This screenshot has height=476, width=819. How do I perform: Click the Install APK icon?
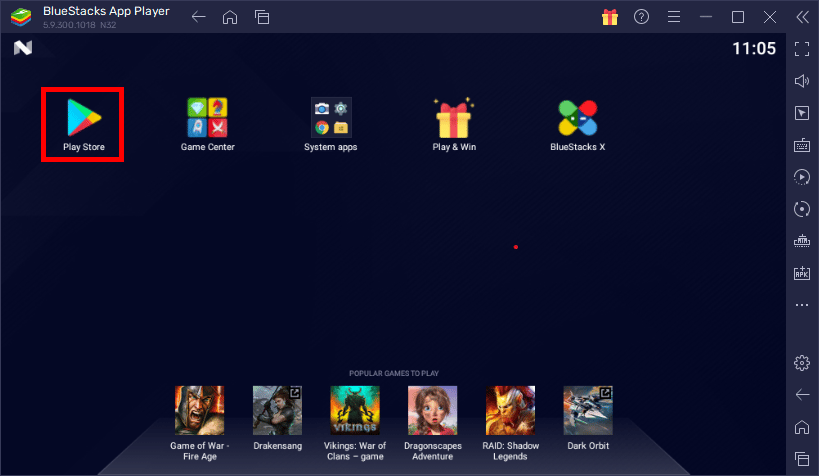tap(802, 273)
